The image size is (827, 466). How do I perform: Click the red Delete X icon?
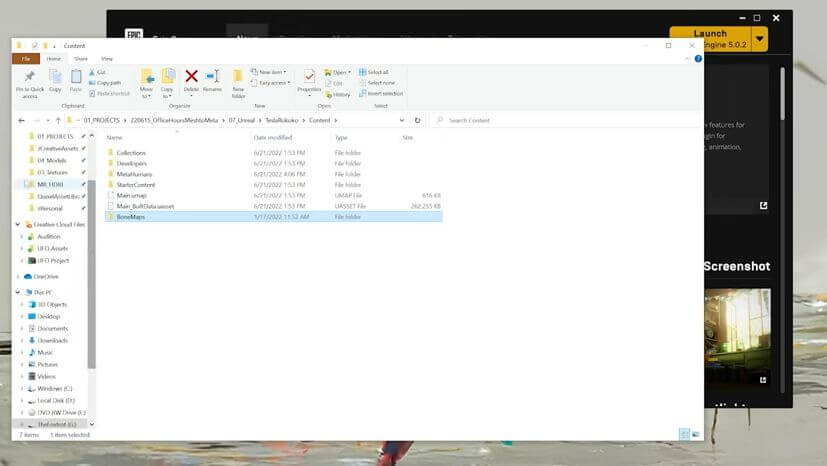point(191,76)
